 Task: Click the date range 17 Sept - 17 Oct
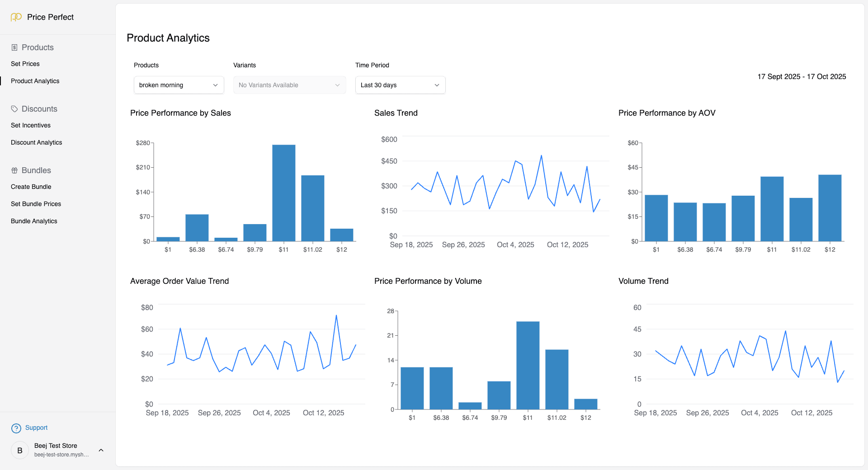point(801,76)
